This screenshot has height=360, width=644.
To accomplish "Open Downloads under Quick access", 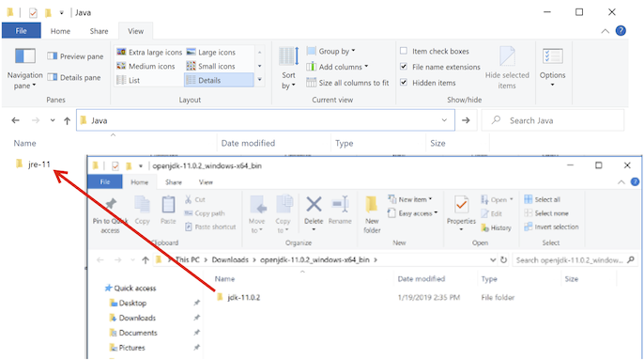I will 132,318.
